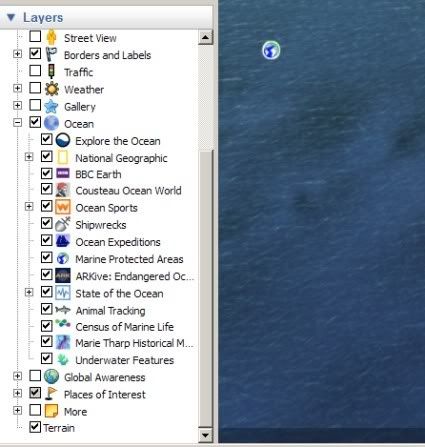This screenshot has height=447, width=425.
Task: Click the marine placemark on the ocean map
Action: pyautogui.click(x=271, y=50)
